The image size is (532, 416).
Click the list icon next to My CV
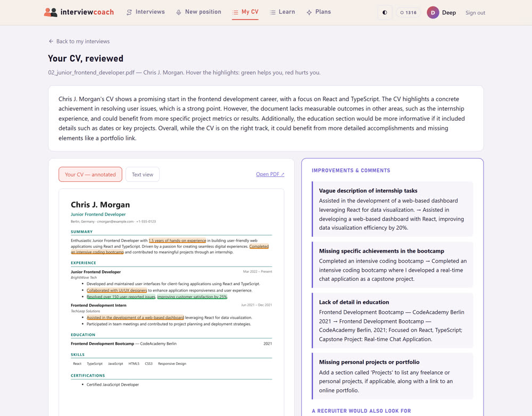[235, 12]
